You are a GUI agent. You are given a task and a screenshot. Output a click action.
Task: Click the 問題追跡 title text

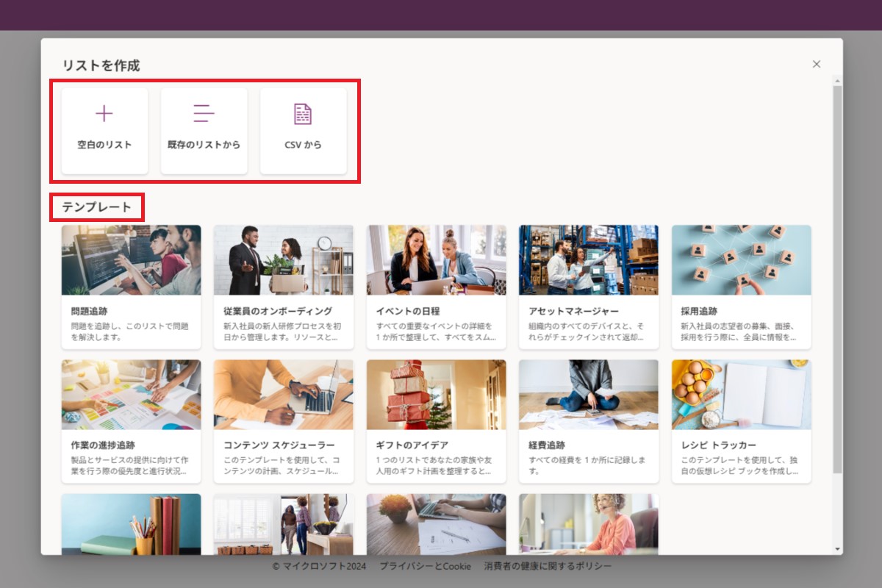pyautogui.click(x=89, y=311)
